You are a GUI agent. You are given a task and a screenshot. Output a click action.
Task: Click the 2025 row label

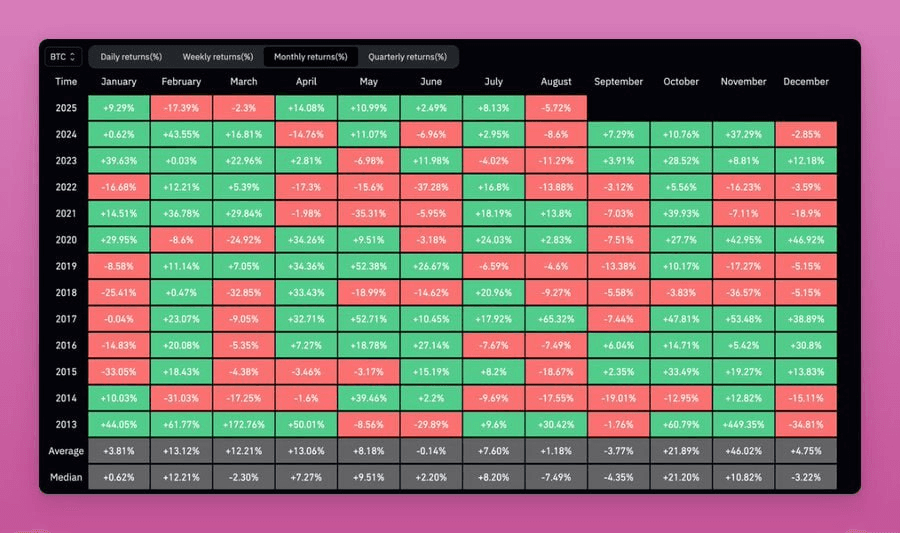coord(66,108)
